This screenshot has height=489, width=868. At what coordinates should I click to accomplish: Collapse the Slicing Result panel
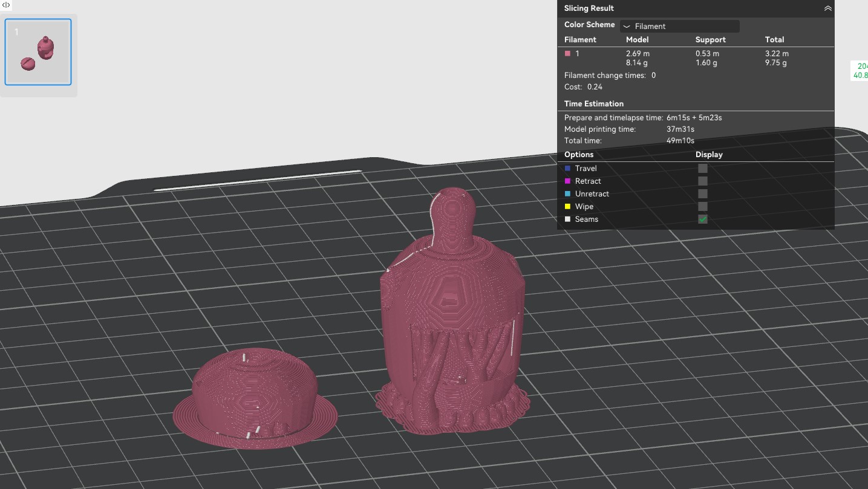[x=827, y=8]
